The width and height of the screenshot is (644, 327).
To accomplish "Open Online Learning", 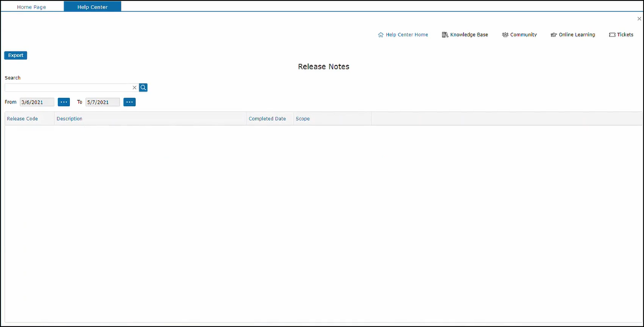I will (573, 34).
